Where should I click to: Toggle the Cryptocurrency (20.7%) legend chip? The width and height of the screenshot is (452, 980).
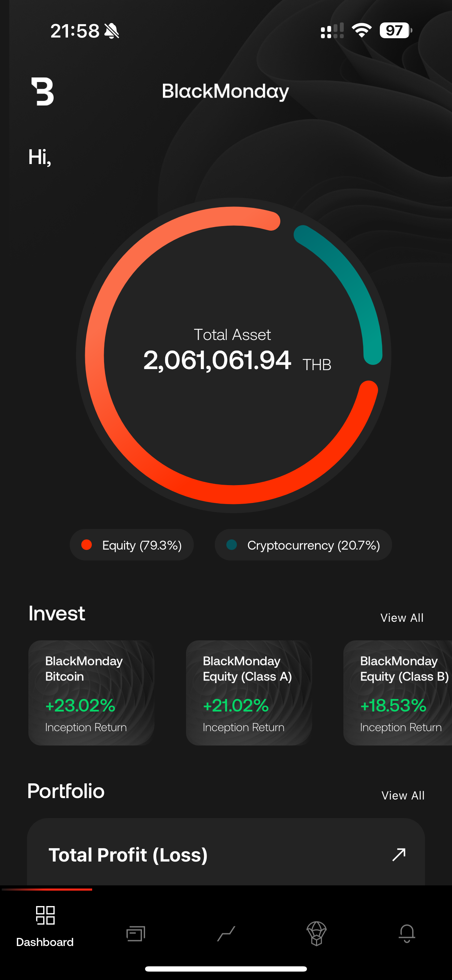[303, 545]
